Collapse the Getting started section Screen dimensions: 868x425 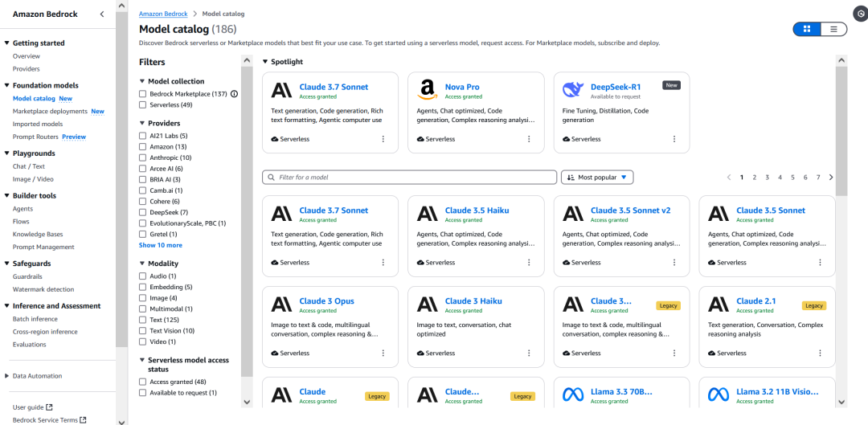(x=6, y=43)
